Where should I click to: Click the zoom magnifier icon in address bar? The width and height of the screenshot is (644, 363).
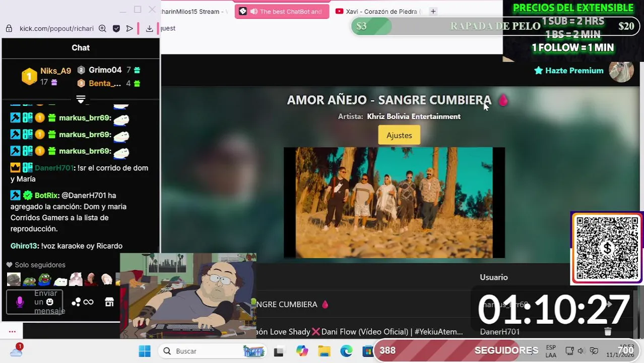[102, 29]
